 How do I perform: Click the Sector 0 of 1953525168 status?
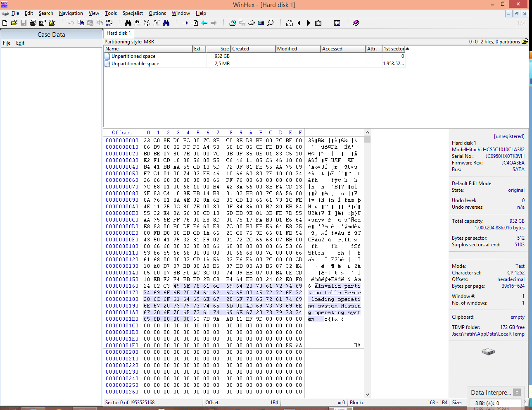(x=130, y=402)
